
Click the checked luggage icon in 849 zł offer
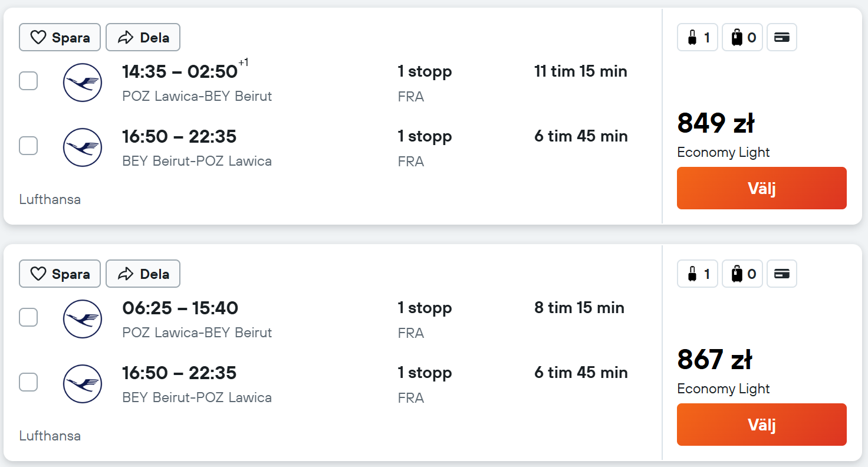point(742,38)
